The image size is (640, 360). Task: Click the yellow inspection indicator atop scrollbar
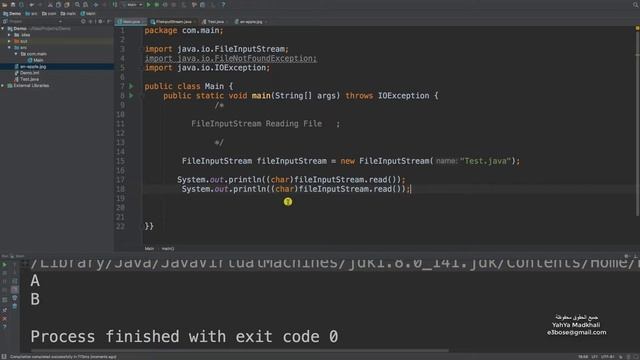[x=638, y=28]
